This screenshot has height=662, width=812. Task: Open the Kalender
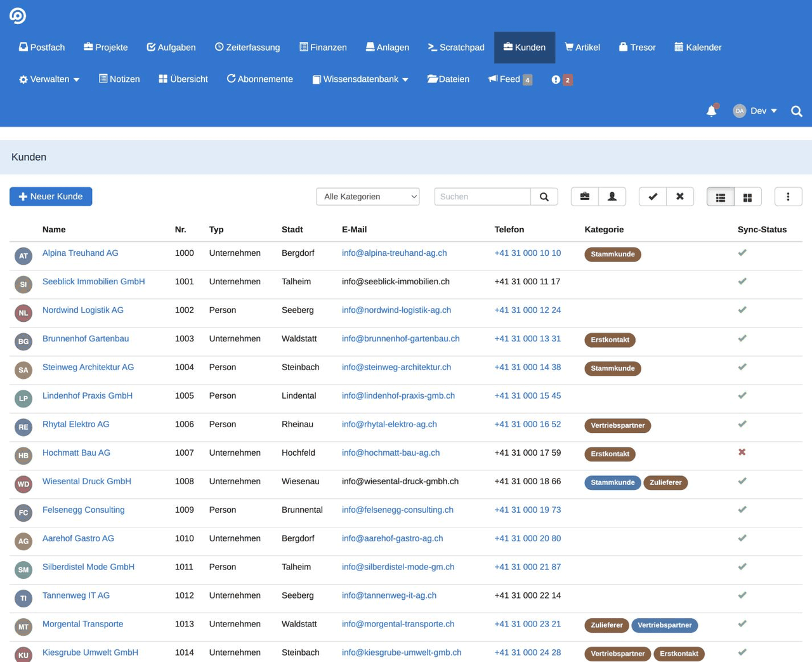[x=698, y=48]
